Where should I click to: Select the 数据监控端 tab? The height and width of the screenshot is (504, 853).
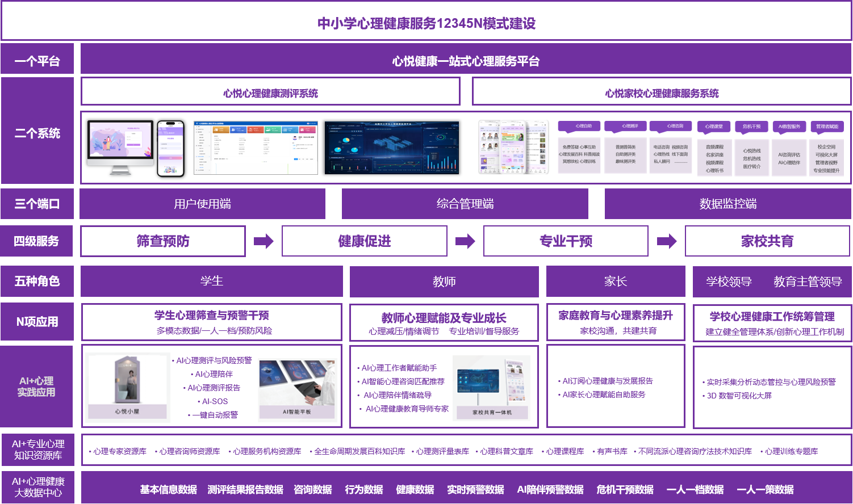pyautogui.click(x=727, y=204)
